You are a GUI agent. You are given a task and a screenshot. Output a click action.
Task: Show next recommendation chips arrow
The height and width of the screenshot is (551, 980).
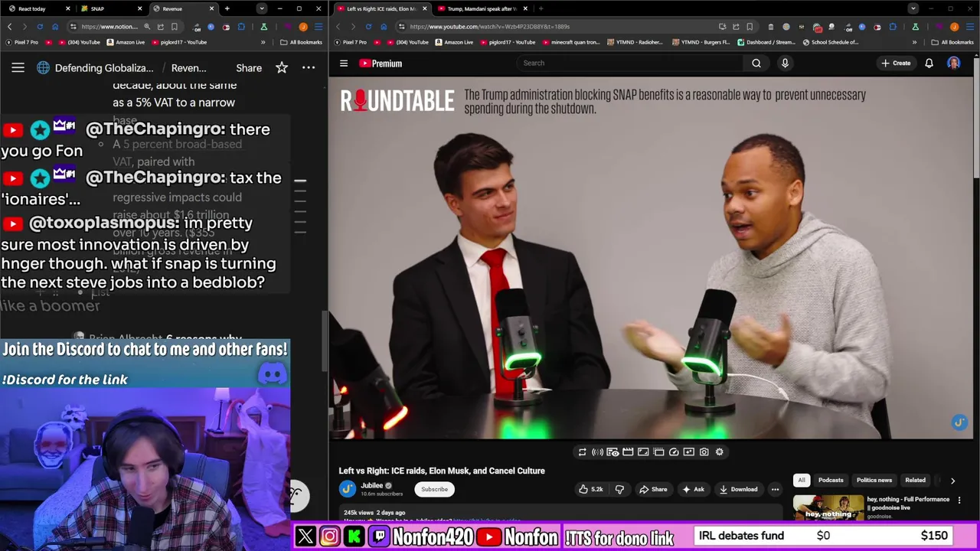pyautogui.click(x=952, y=481)
